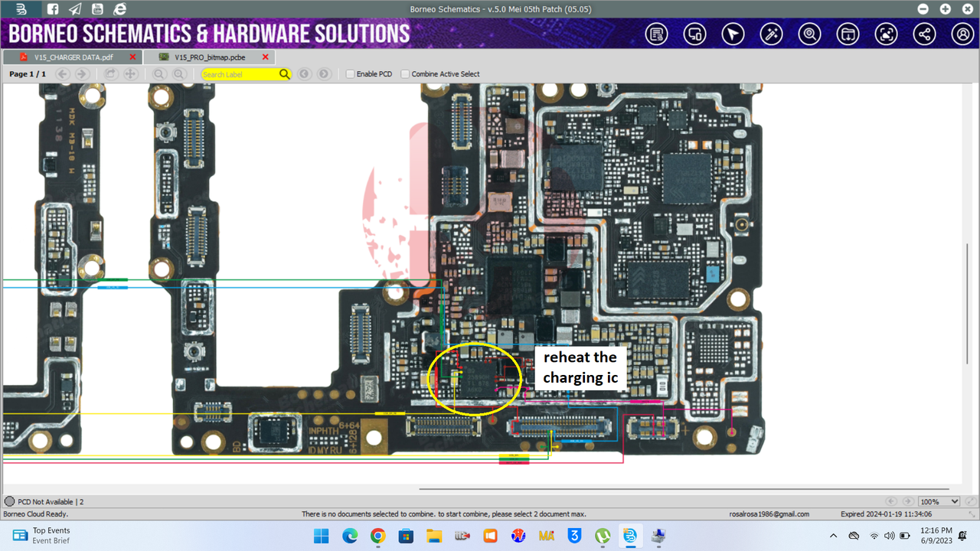Tick the Combine Active Select checkbox

click(x=405, y=74)
